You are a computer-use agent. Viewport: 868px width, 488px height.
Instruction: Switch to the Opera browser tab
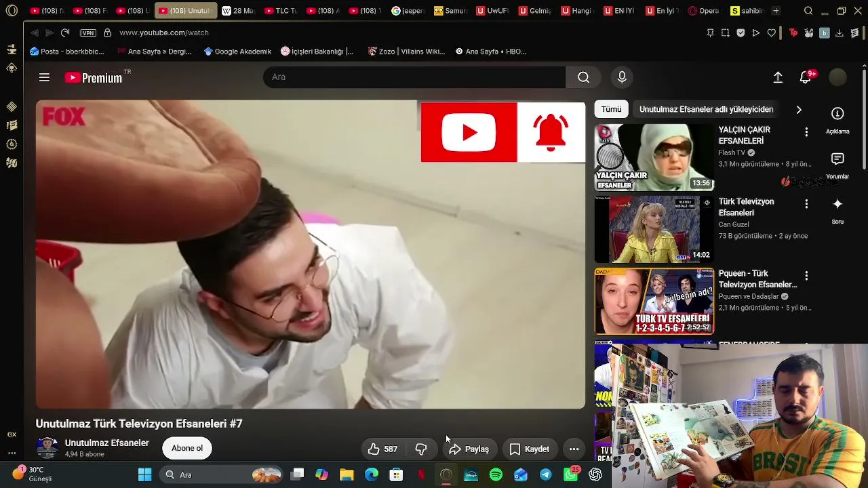[704, 11]
